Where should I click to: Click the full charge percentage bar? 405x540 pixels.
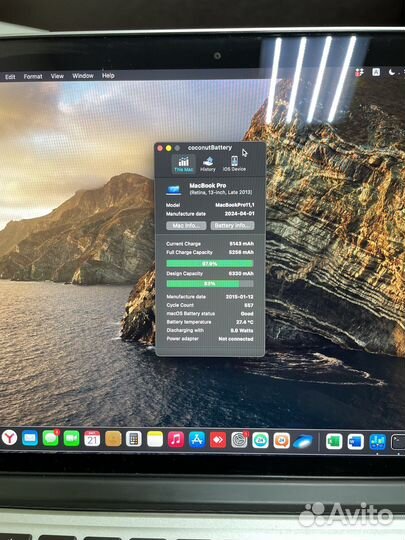pos(210,264)
